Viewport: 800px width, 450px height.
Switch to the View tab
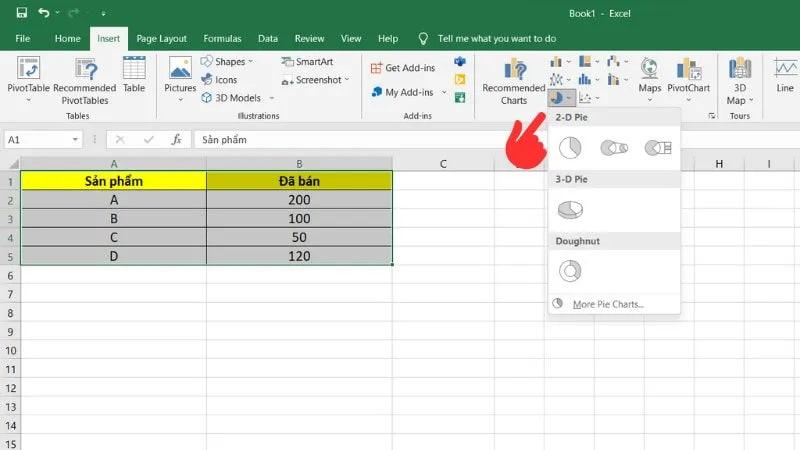click(x=351, y=39)
